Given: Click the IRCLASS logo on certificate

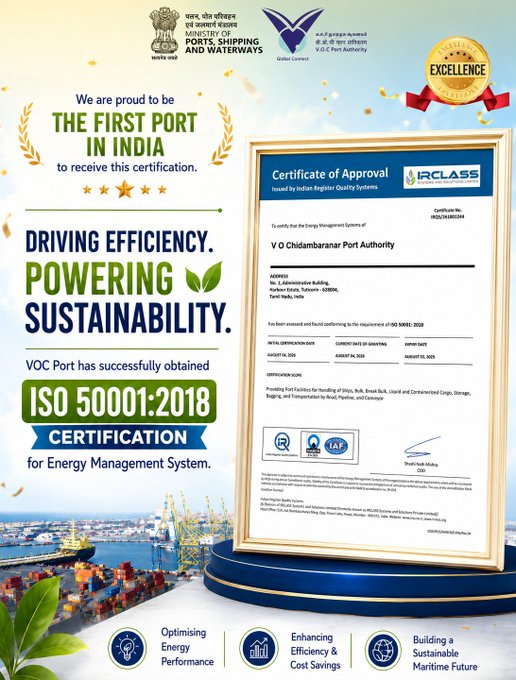Looking at the screenshot, I should (441, 177).
